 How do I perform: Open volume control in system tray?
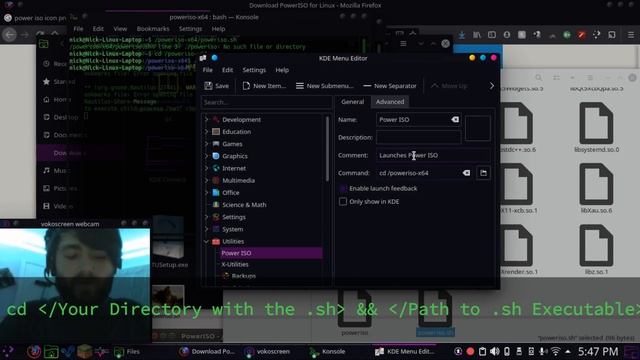click(x=494, y=351)
